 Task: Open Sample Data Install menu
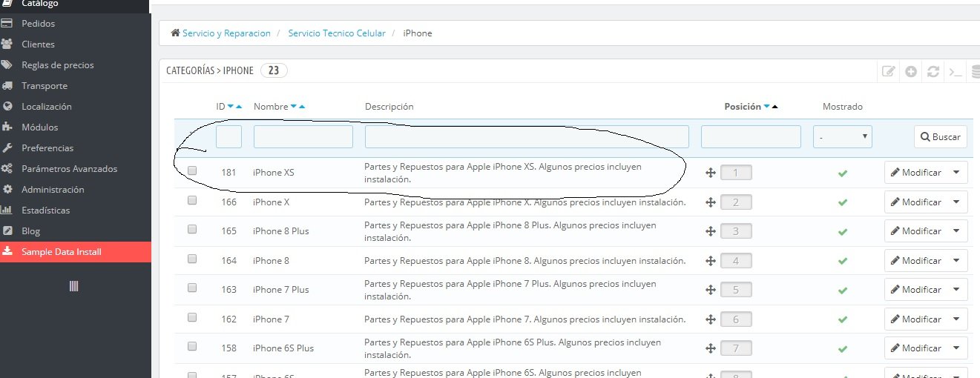tap(75, 252)
